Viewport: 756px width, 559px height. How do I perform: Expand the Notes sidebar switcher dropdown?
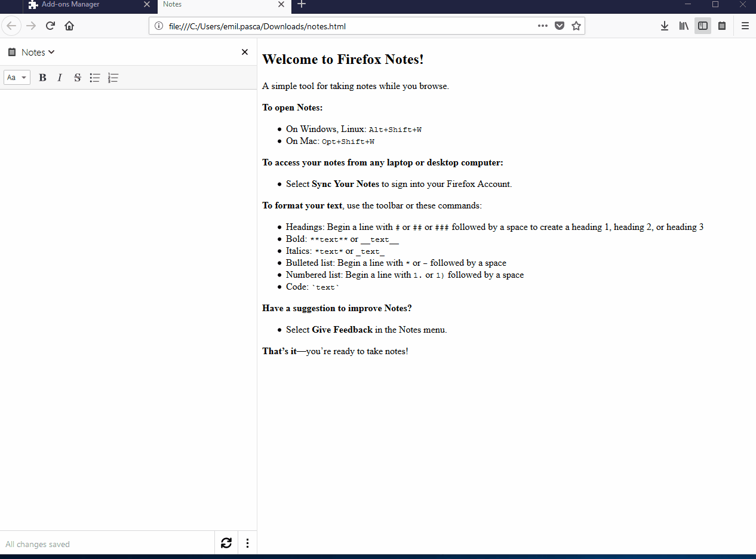[x=38, y=52]
